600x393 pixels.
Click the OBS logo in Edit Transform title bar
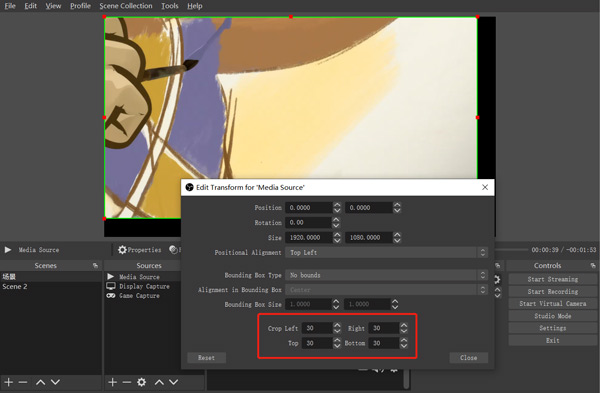pos(189,187)
